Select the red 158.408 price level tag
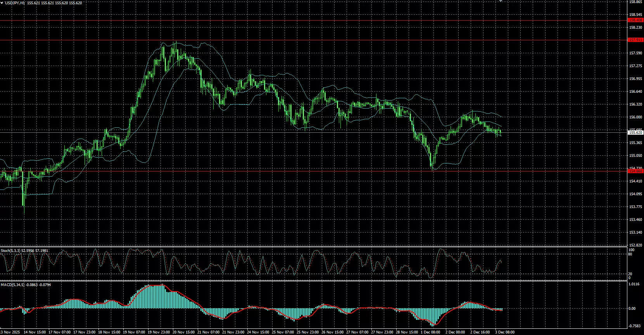 pos(635,20)
